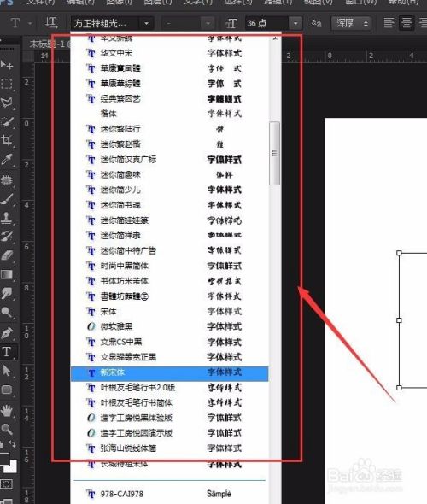Click the swap foreground/background colors icon
Image resolution: width=427 pixels, height=504 pixels.
[x=12, y=444]
